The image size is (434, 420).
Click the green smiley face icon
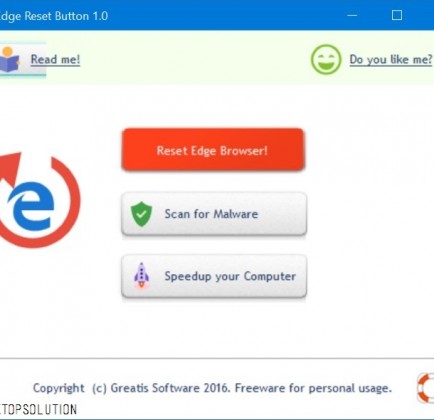[326, 60]
